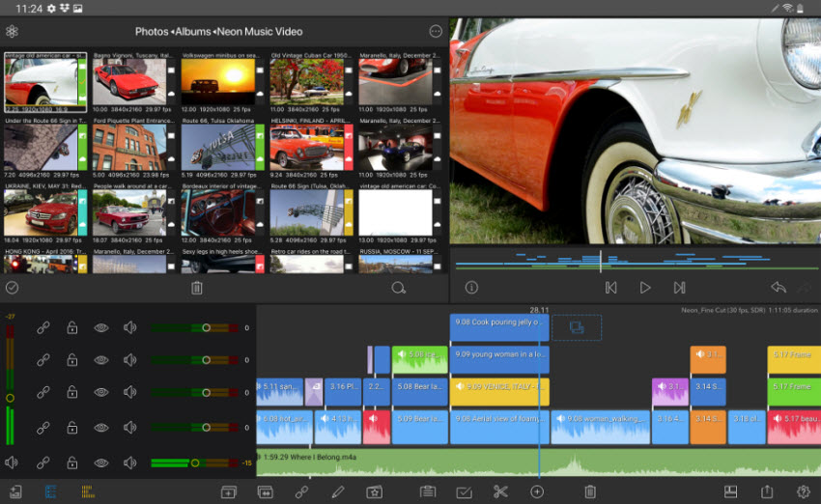Adjust the music track volume slider at -15
821x504 pixels.
pos(195,462)
